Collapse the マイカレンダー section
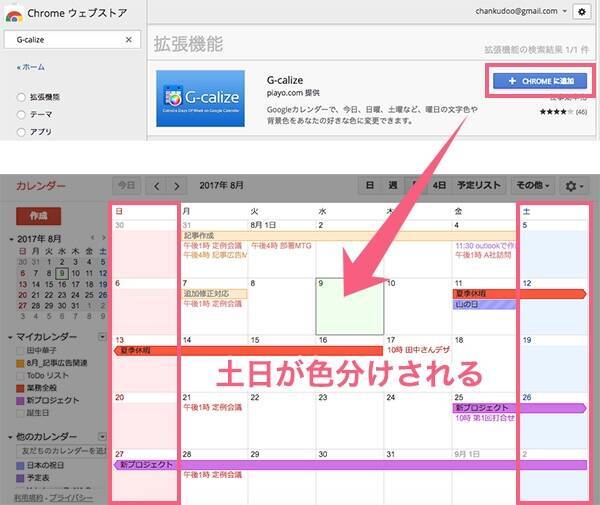This screenshot has height=505, width=600. click(x=10, y=337)
